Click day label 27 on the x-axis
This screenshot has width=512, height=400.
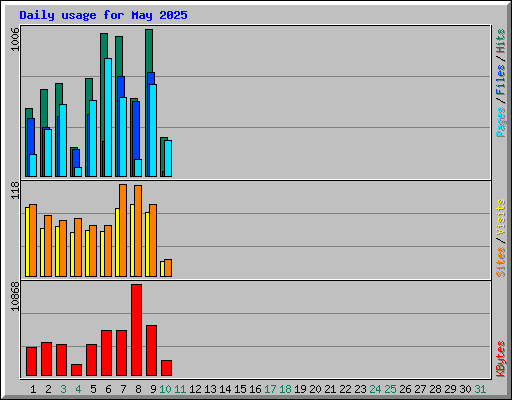coord(420,389)
